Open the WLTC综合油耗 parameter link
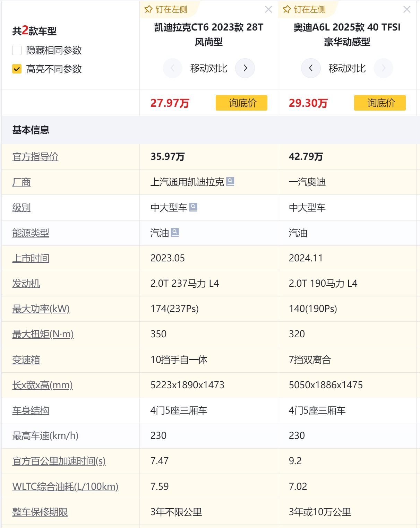The image size is (420, 528). (65, 486)
